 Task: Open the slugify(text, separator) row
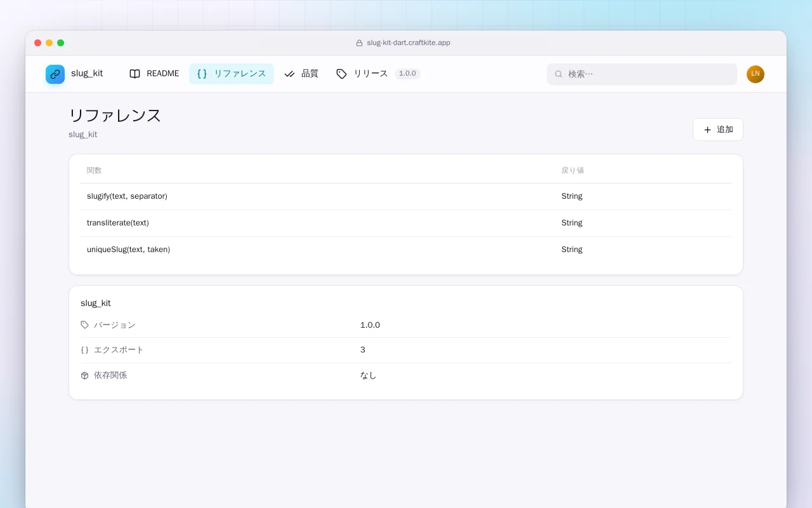(406, 196)
